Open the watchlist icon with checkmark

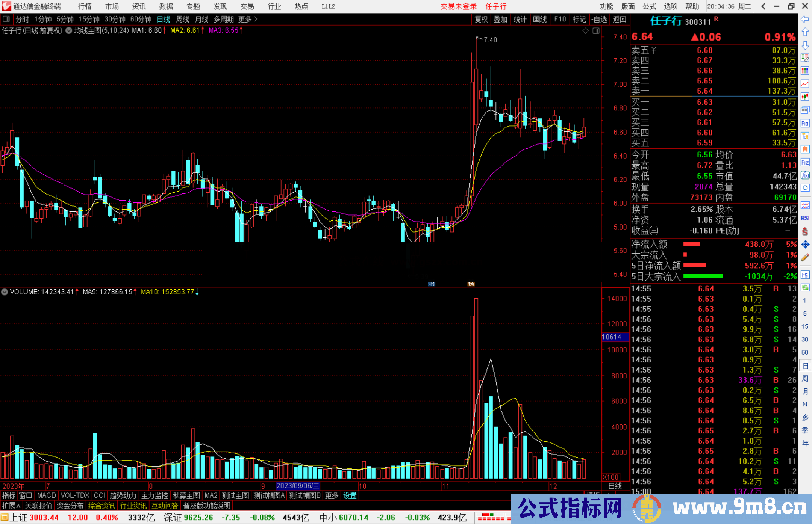pos(805,58)
